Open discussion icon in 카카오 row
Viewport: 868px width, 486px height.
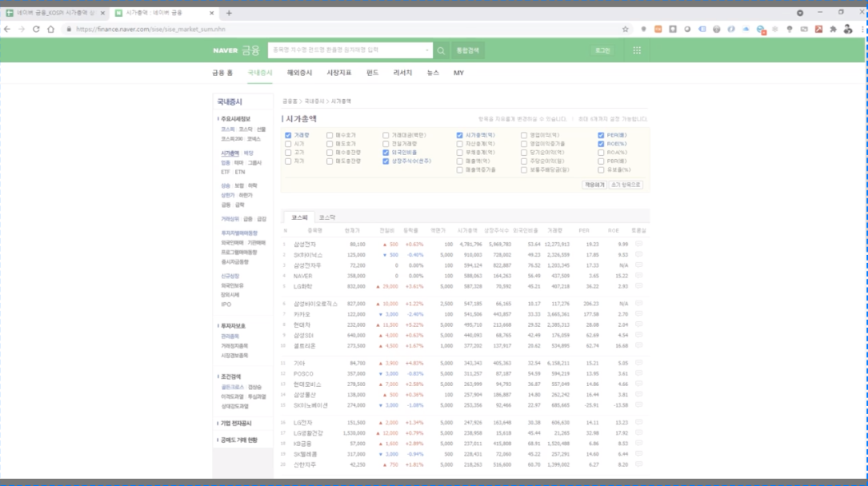(639, 313)
